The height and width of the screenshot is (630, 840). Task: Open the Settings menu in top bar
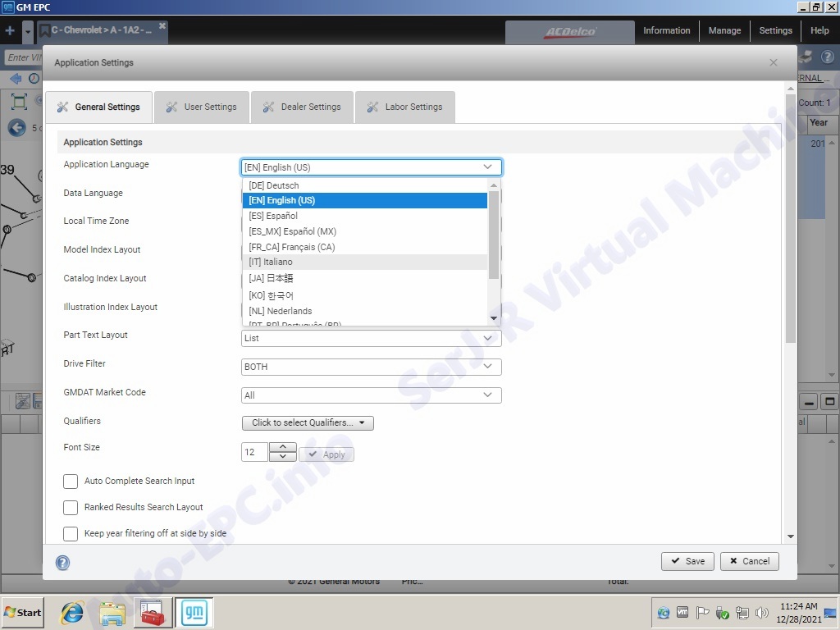pyautogui.click(x=775, y=30)
